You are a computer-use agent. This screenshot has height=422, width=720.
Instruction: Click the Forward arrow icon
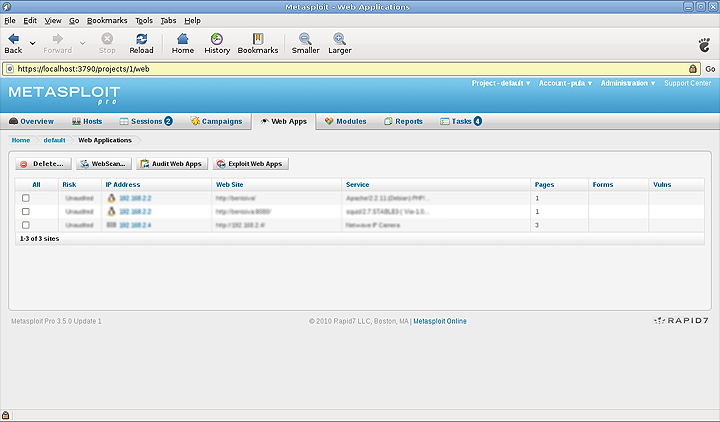click(57, 39)
